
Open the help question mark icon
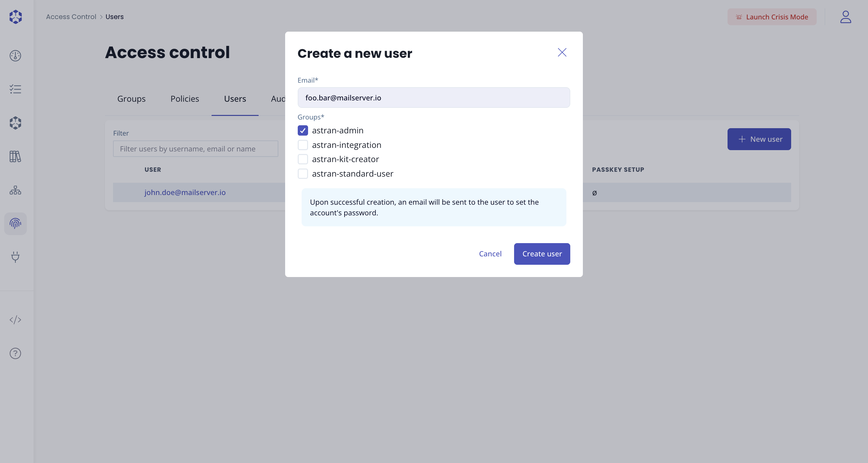click(x=15, y=353)
